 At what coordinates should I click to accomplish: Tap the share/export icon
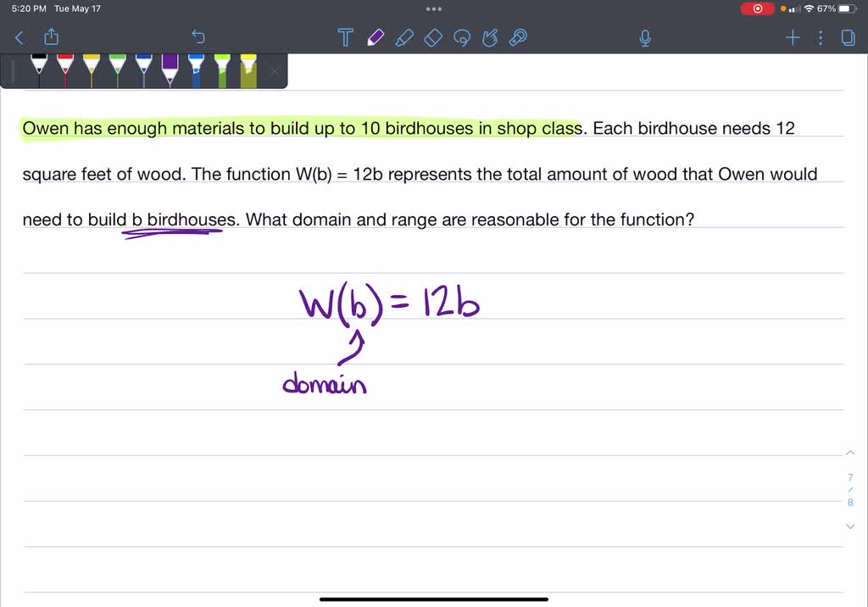(x=51, y=37)
